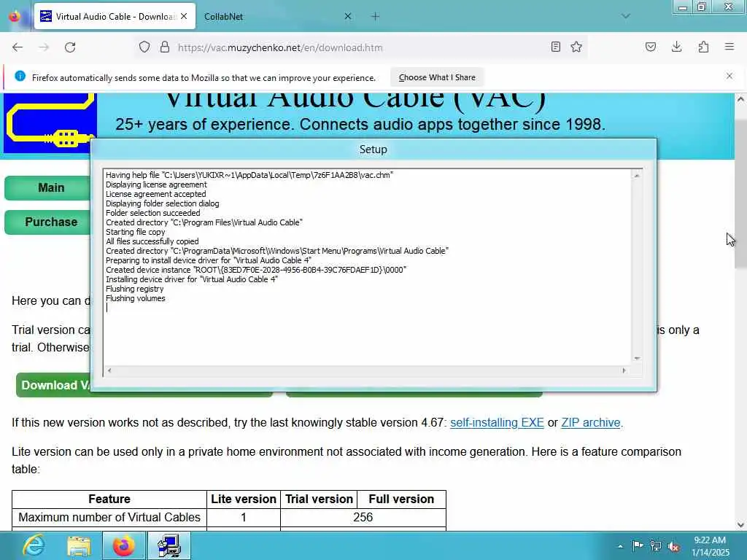The height and width of the screenshot is (560, 747).
Task: Show hidden system tray icons arrow
Action: point(620,546)
